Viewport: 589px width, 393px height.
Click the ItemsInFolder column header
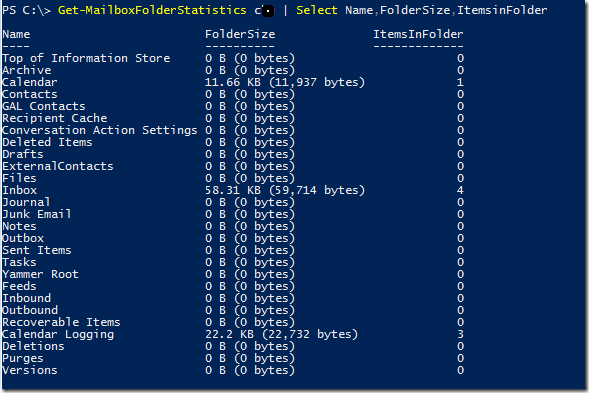418,34
